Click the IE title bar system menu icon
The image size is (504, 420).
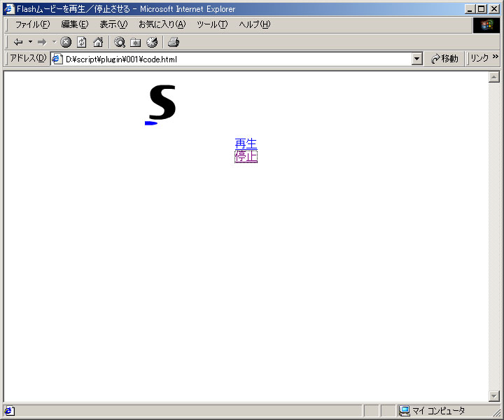(9, 9)
